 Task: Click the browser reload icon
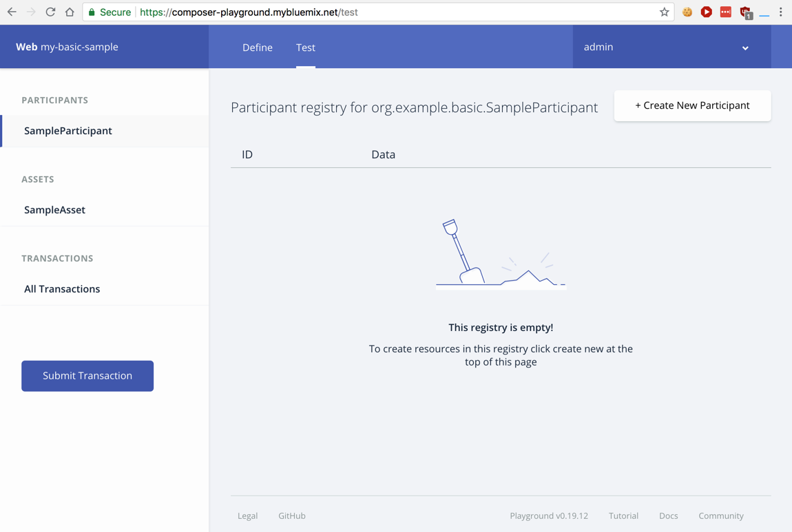(x=50, y=12)
